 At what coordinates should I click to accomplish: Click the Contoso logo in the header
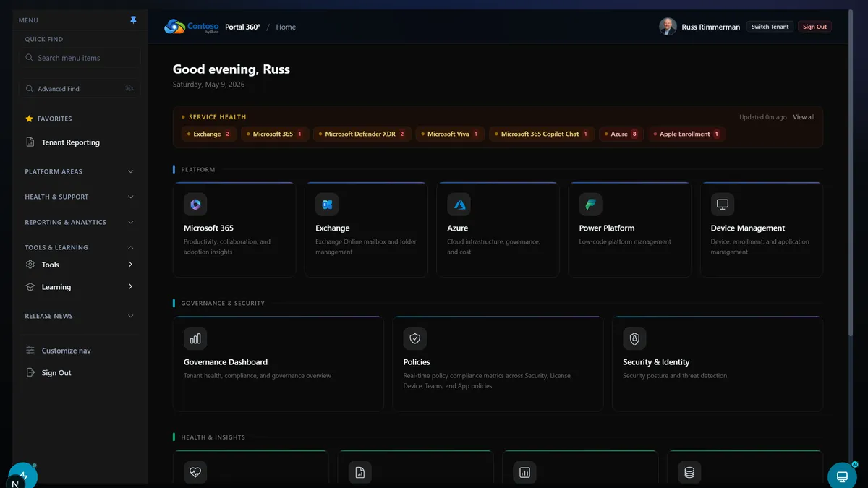click(x=192, y=27)
